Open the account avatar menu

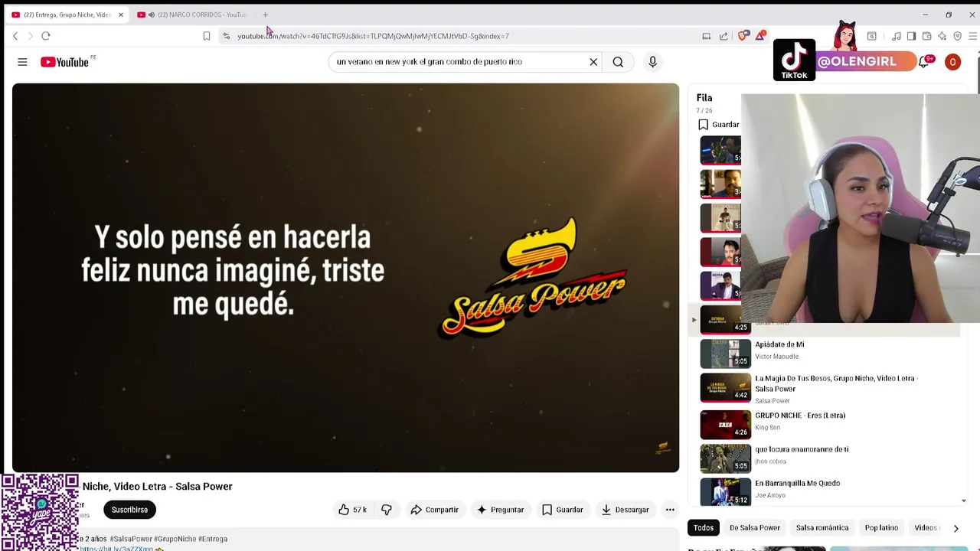(952, 62)
